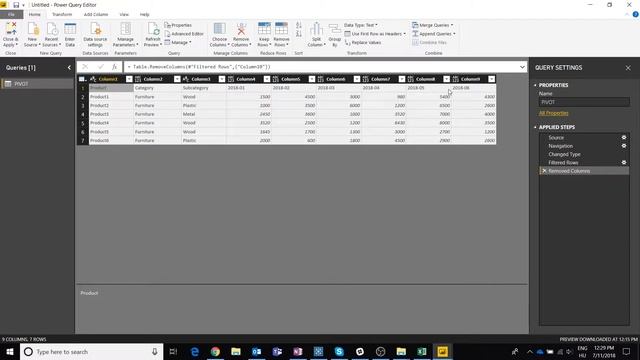The width and height of the screenshot is (640, 360).
Task: Click the Remove Columns icon
Action: 241,29
